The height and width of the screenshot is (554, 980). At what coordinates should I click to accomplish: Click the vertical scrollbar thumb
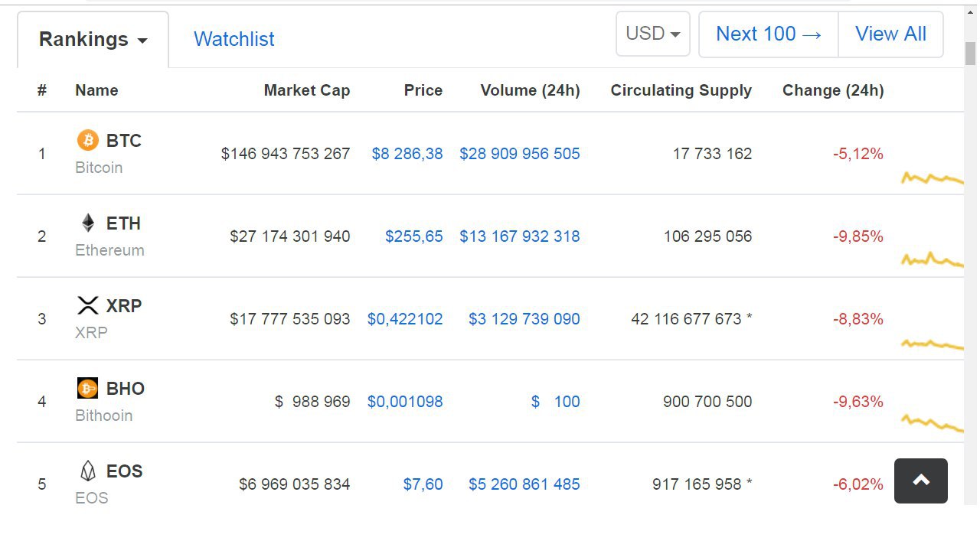[970, 54]
